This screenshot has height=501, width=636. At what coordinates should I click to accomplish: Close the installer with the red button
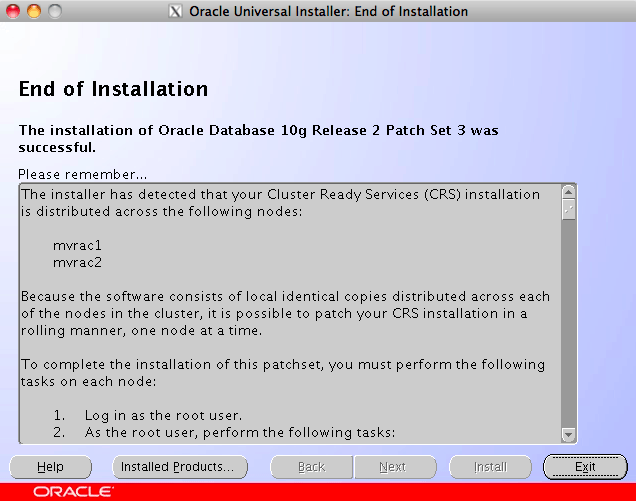tap(13, 12)
